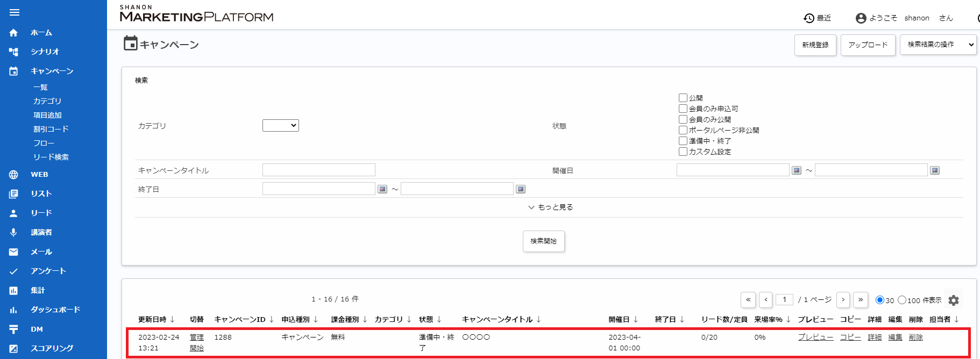Open 項目追加 submenu item
This screenshot has height=359, width=980.
[x=47, y=115]
